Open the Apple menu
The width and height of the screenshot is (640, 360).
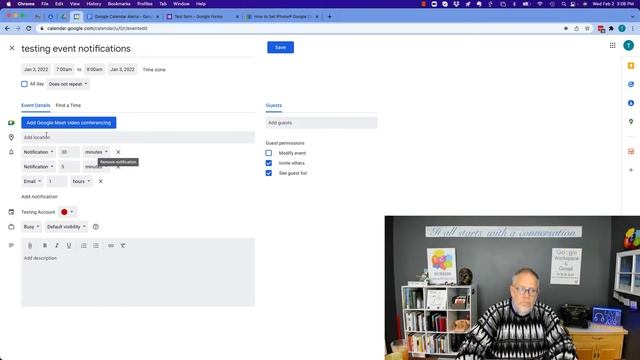pos(9,4)
